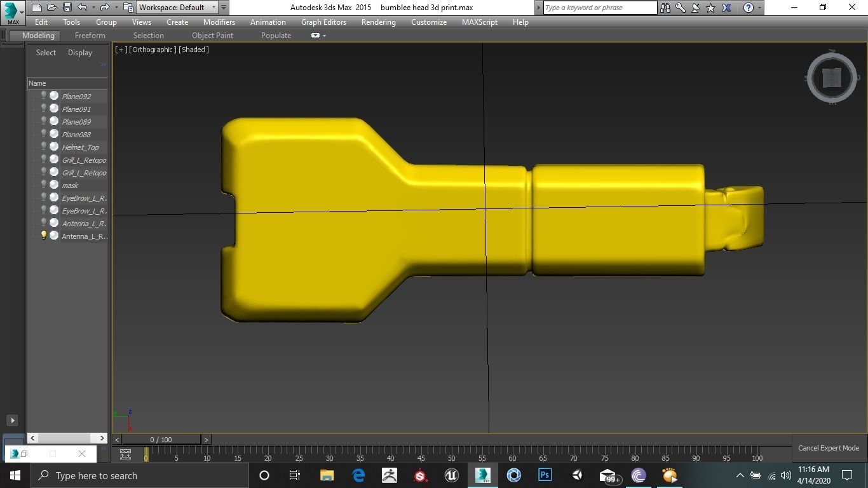Open Task View on the taskbar

click(295, 475)
